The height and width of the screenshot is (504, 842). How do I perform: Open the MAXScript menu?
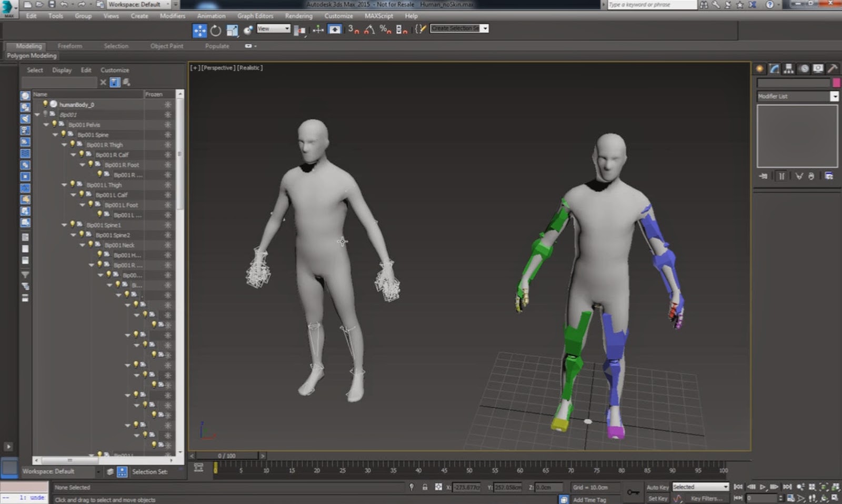coord(379,16)
